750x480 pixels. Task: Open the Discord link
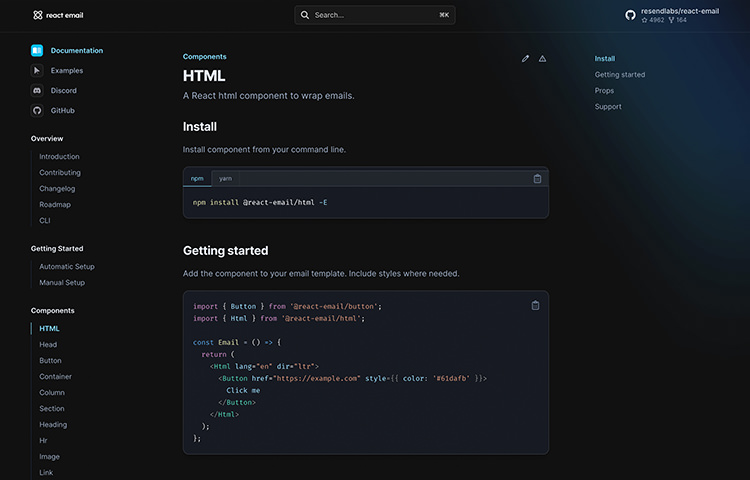click(64, 90)
